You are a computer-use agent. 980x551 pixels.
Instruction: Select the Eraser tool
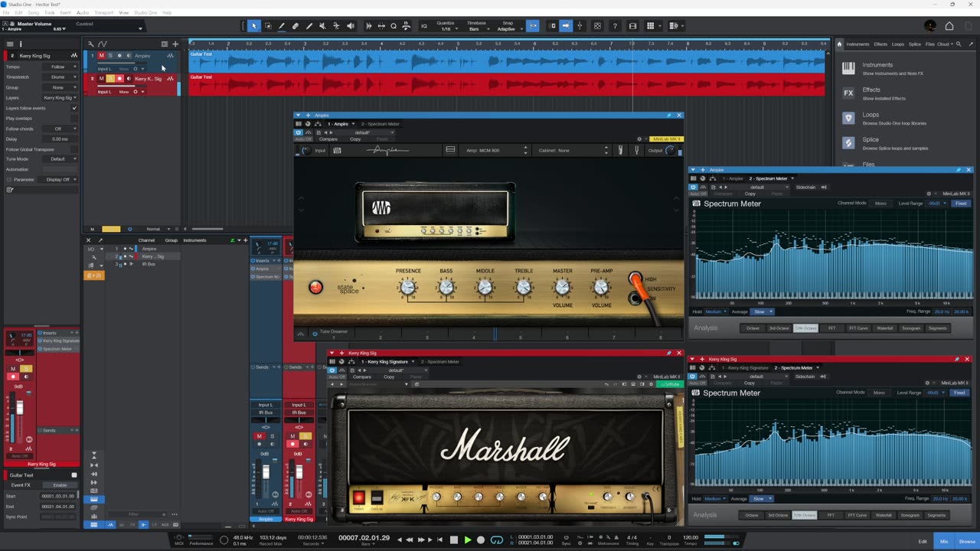click(296, 26)
